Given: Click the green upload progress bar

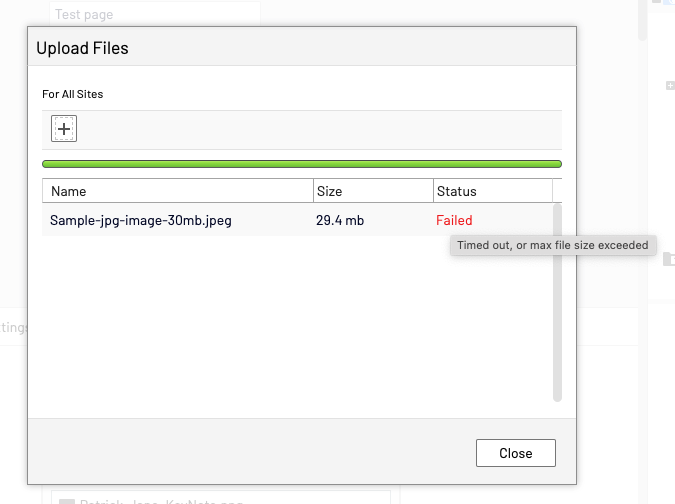Looking at the screenshot, I should point(301,164).
